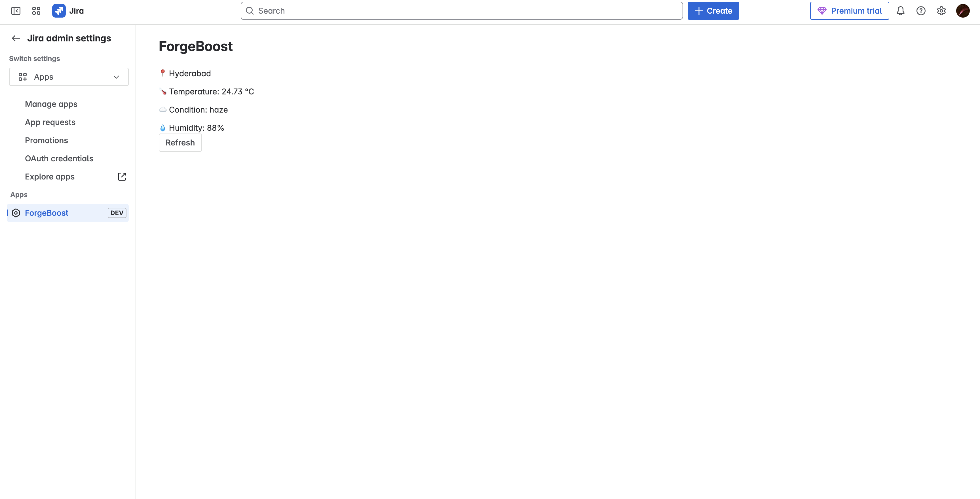Image resolution: width=980 pixels, height=499 pixels.
Task: Go to App requests
Action: [x=50, y=122]
